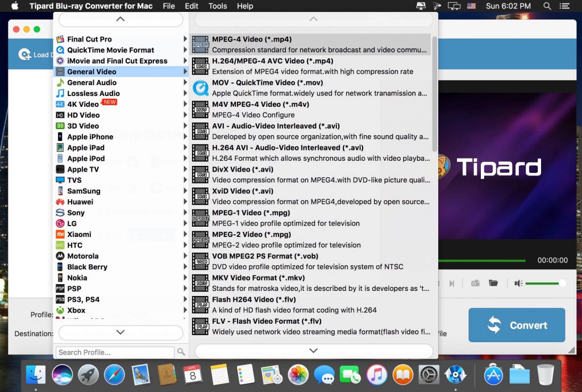Open the Tools menu
582x392 pixels.
[x=217, y=6]
